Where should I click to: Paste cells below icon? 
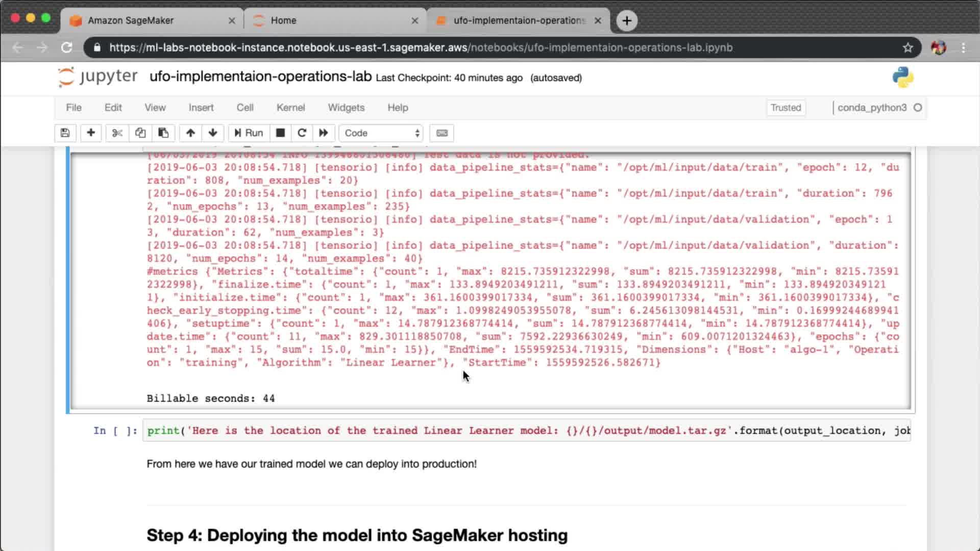point(163,133)
